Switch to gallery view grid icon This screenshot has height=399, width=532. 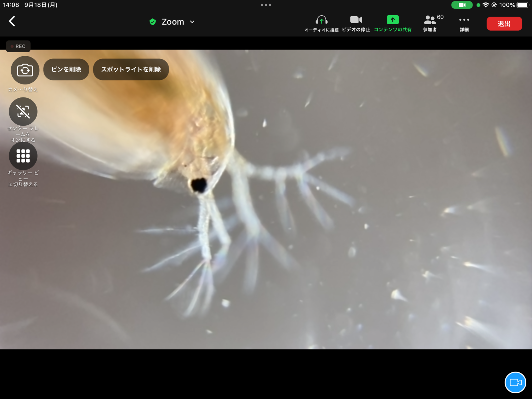point(23,156)
